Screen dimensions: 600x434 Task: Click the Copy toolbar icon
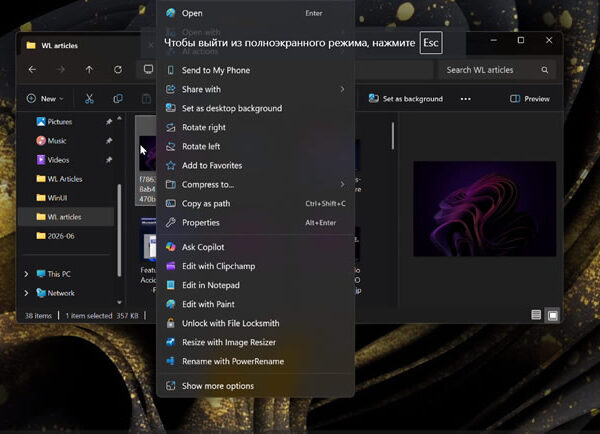[x=118, y=99]
